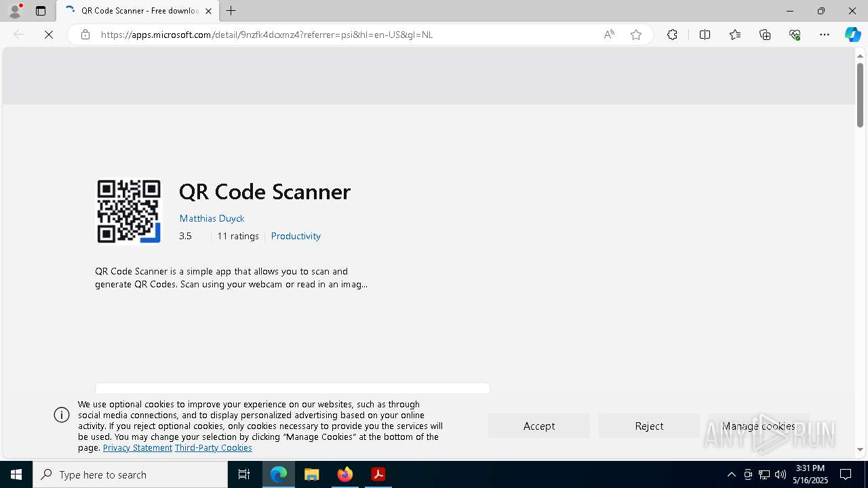The width and height of the screenshot is (868, 488).
Task: Minimize the browser window
Action: coord(789,11)
